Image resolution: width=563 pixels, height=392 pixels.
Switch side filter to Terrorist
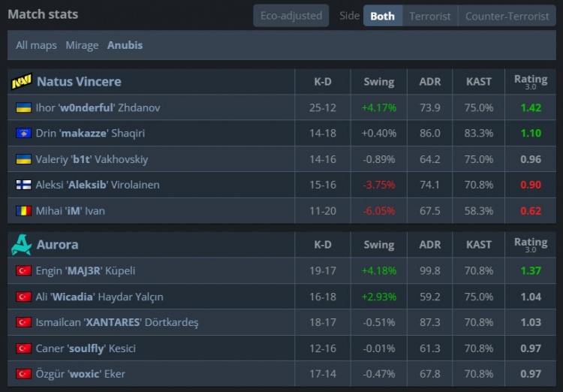tap(430, 16)
